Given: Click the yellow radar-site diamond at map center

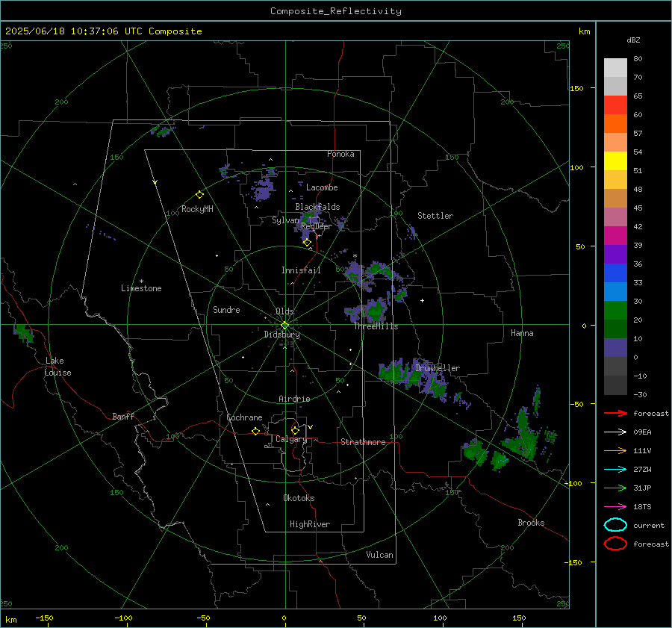Looking at the screenshot, I should [x=284, y=326].
